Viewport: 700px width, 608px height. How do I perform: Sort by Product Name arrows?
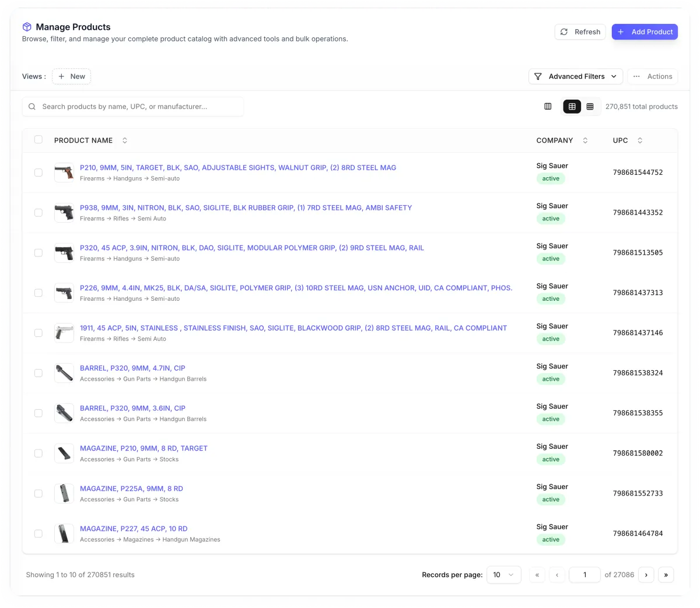tap(125, 140)
